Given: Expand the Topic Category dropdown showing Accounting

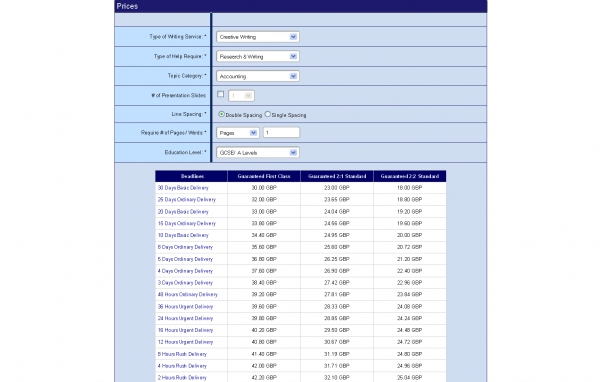Looking at the screenshot, I should pos(258,76).
